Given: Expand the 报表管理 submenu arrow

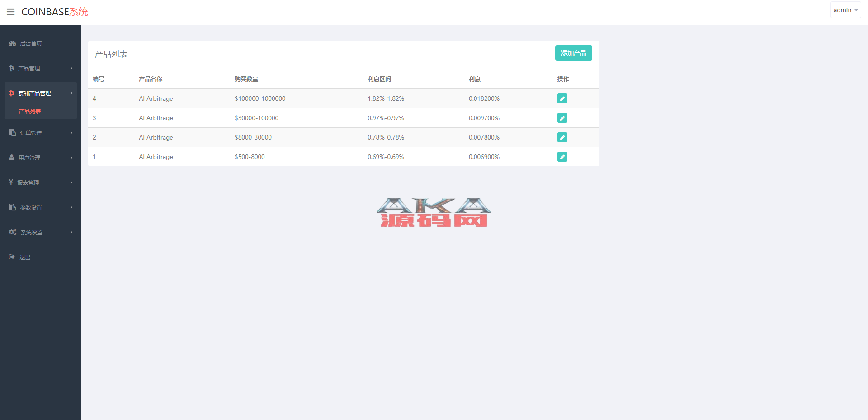Looking at the screenshot, I should pos(71,182).
